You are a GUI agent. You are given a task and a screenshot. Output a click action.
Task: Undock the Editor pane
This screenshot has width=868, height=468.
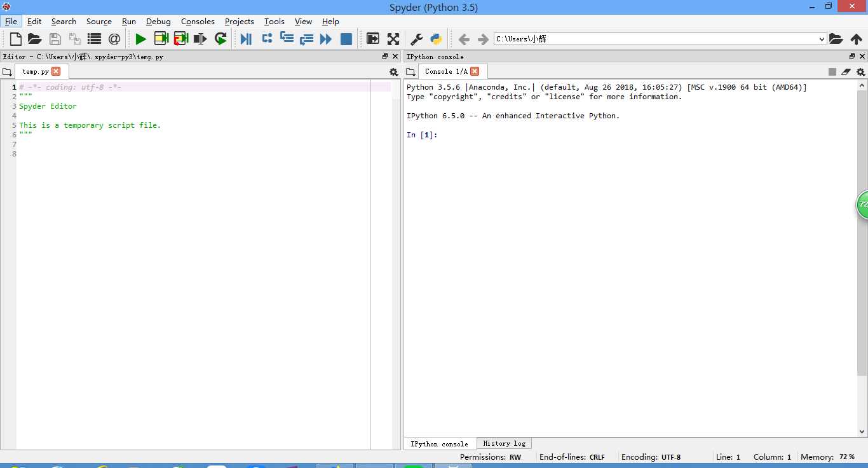385,57
